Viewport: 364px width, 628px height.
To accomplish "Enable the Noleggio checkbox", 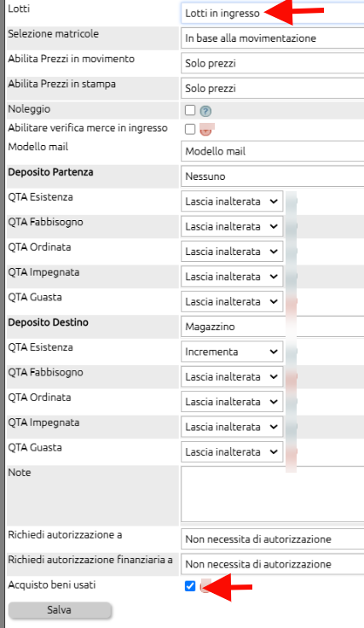I will (190, 110).
